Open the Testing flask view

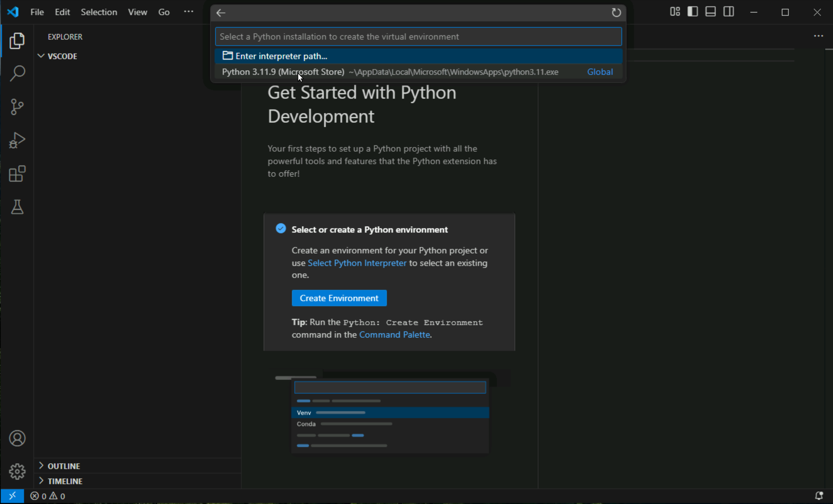pos(17,207)
